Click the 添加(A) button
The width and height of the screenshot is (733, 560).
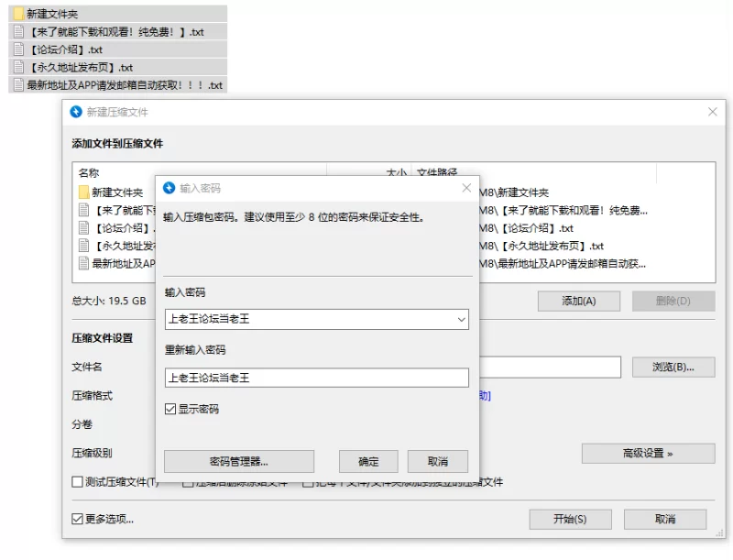point(579,301)
